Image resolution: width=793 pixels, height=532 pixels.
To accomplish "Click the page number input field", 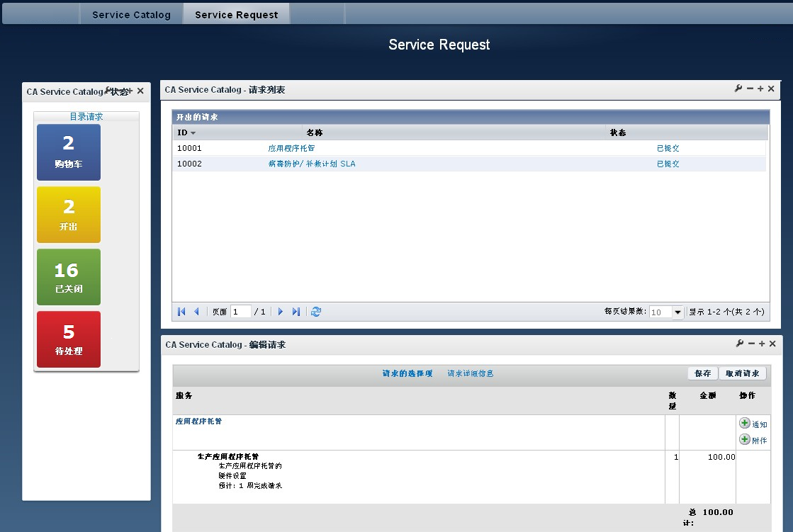I will [241, 312].
